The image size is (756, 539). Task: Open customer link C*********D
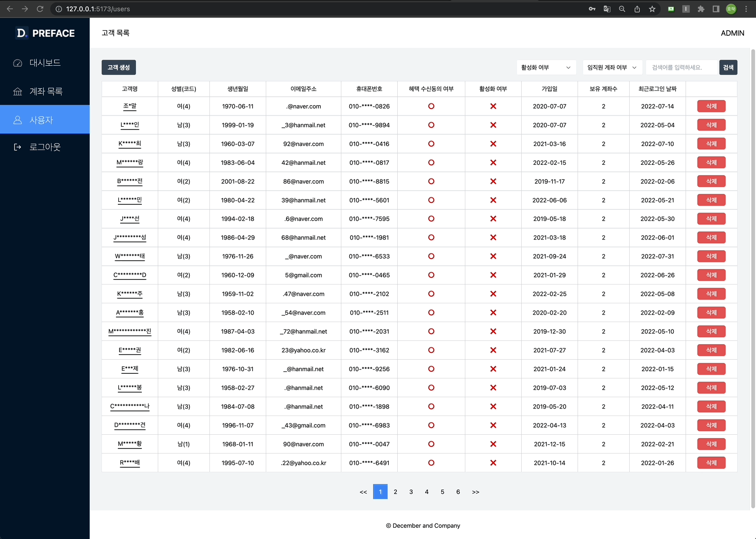[130, 275]
